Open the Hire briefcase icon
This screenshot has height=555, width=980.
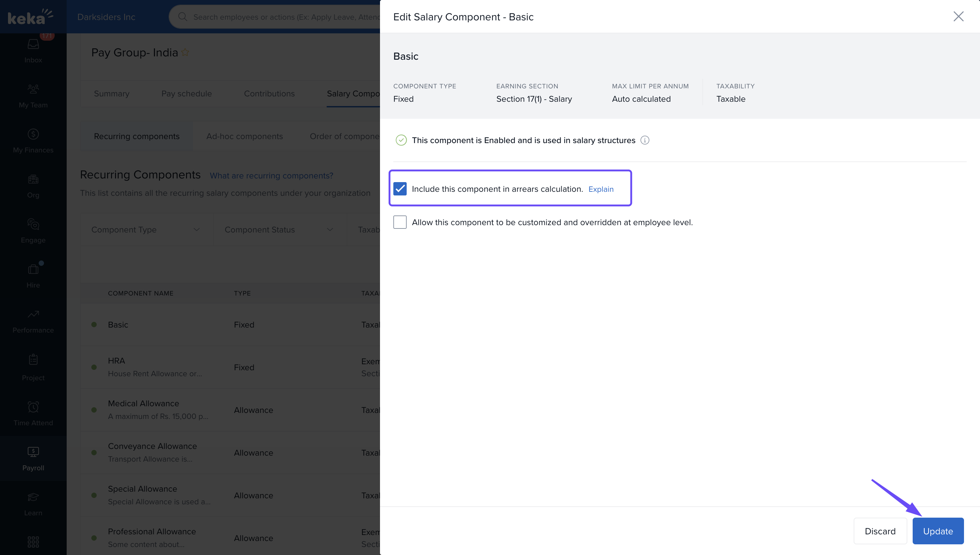(33, 269)
